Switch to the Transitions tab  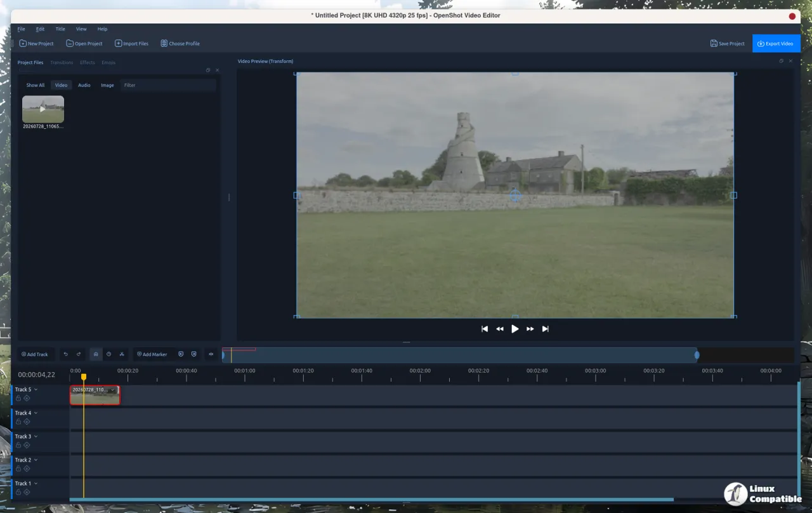[62, 62]
